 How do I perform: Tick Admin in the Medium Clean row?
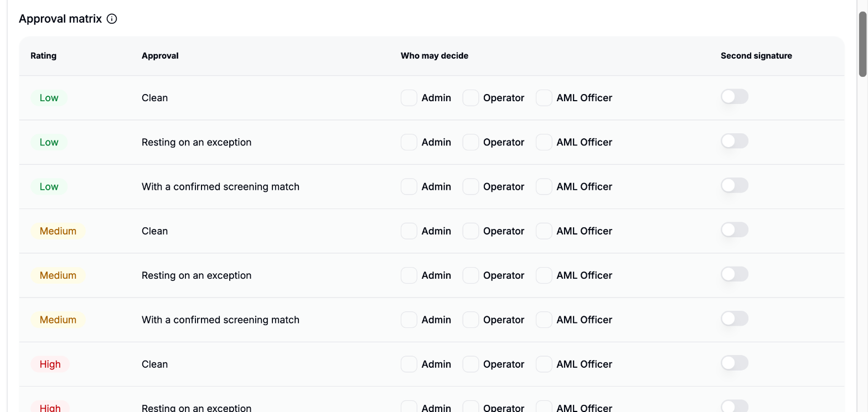(409, 231)
